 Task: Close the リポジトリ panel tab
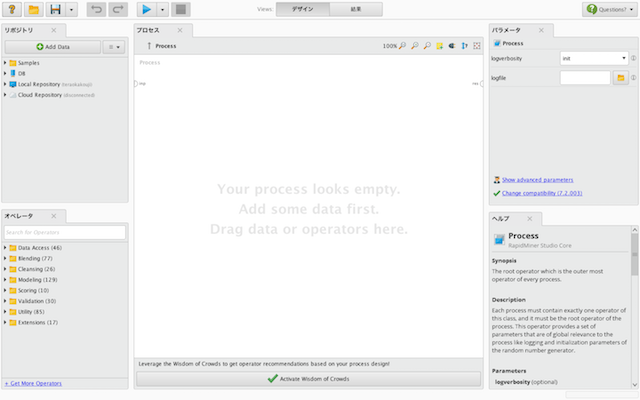click(54, 30)
